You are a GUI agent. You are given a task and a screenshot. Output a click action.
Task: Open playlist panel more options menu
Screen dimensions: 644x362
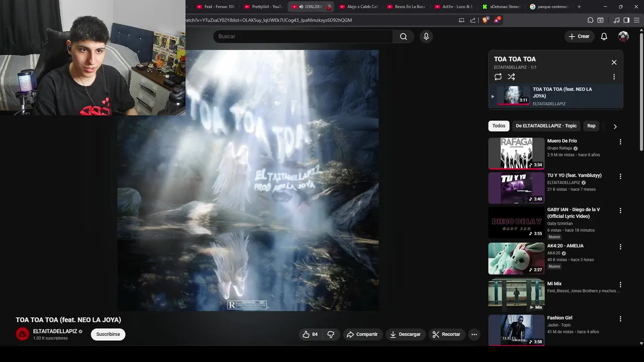click(x=614, y=77)
